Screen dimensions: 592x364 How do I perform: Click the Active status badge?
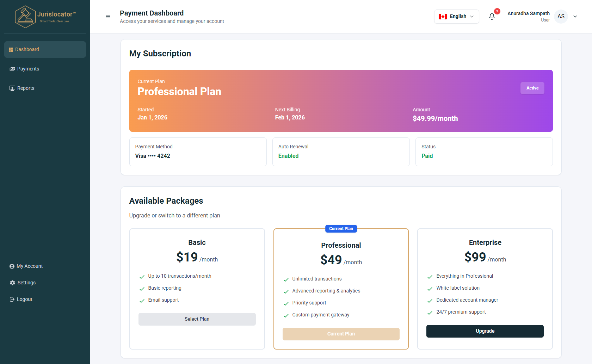point(532,88)
